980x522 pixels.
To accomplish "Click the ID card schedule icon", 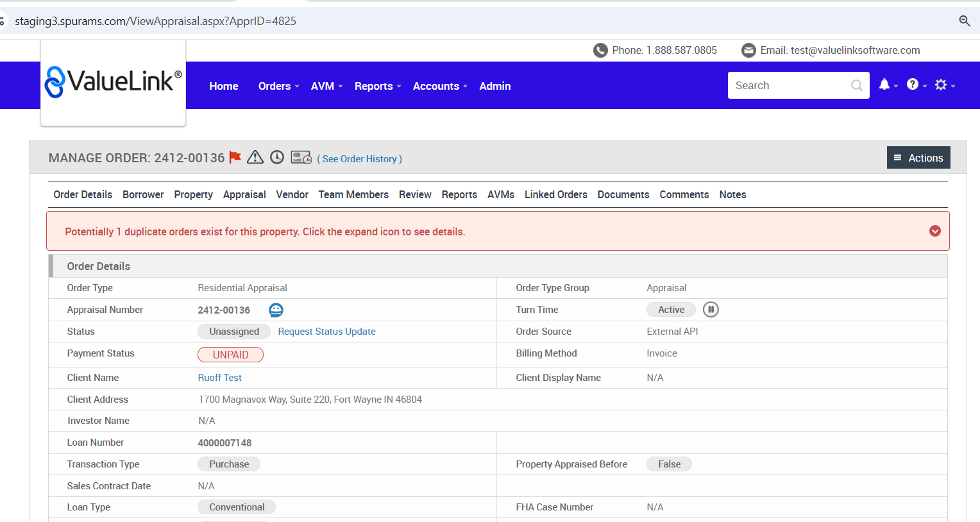I will click(301, 157).
